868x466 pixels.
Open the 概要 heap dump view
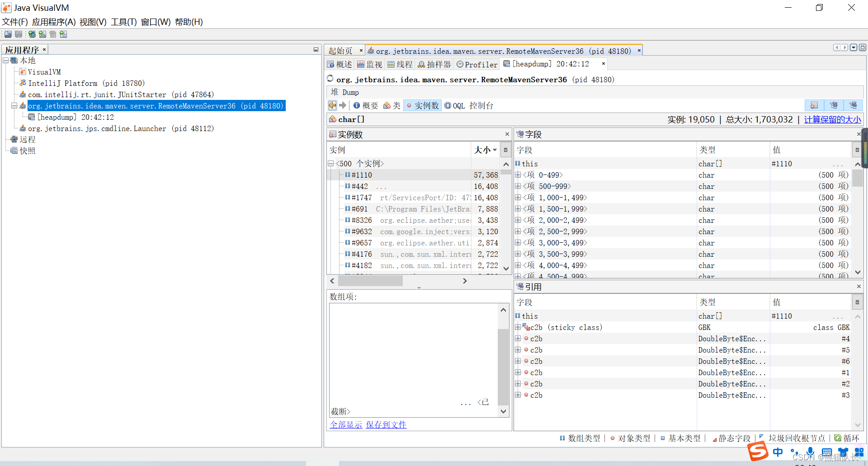tap(366, 105)
